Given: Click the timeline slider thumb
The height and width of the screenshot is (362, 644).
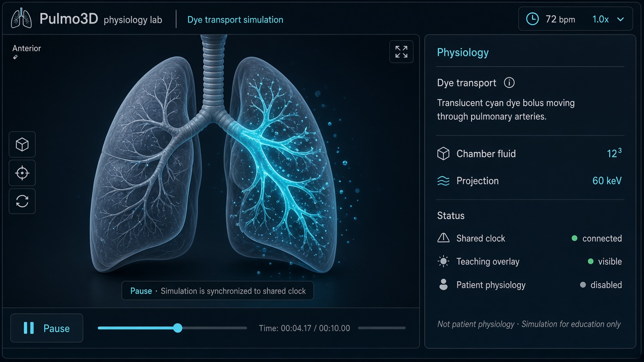Looking at the screenshot, I should point(178,328).
